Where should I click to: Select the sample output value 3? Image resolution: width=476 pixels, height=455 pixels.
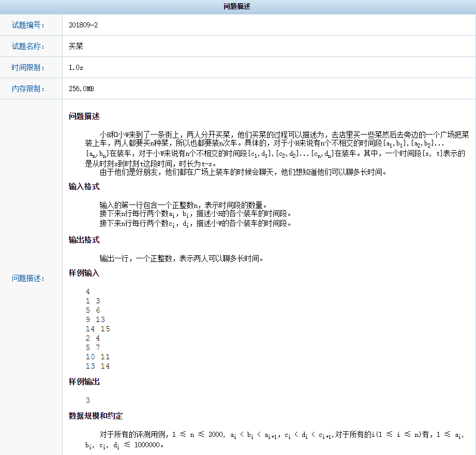click(x=87, y=400)
